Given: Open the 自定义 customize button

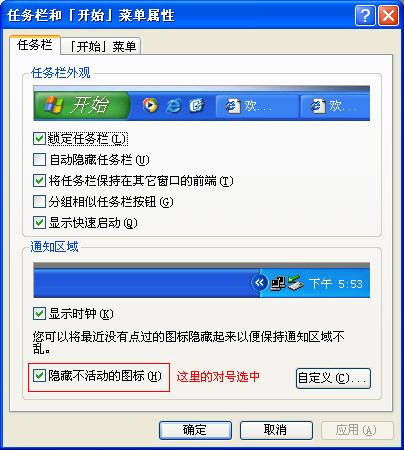Looking at the screenshot, I should 333,378.
